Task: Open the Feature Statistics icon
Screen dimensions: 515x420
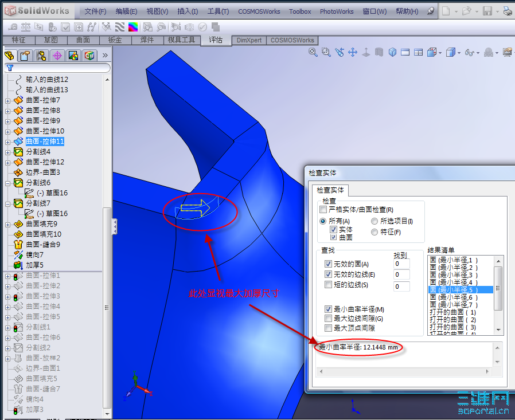Action: tap(53, 28)
